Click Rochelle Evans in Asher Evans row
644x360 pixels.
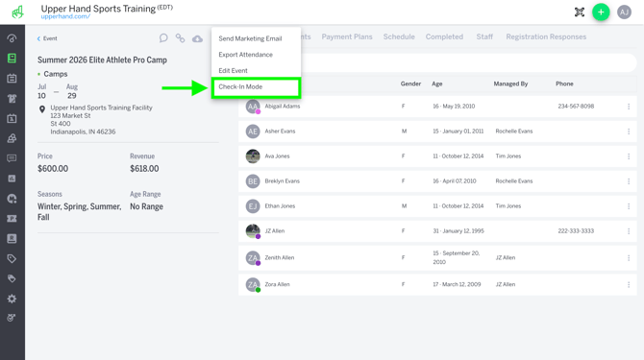(x=514, y=132)
